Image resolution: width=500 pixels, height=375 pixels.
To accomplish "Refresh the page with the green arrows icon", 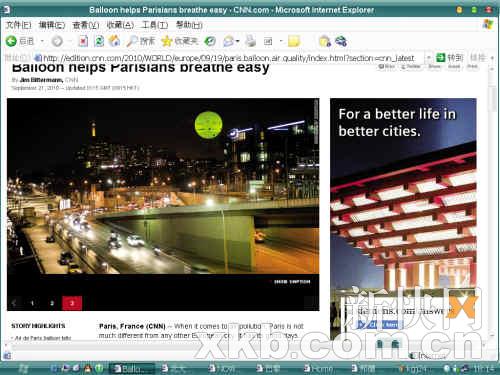I will click(99, 41).
